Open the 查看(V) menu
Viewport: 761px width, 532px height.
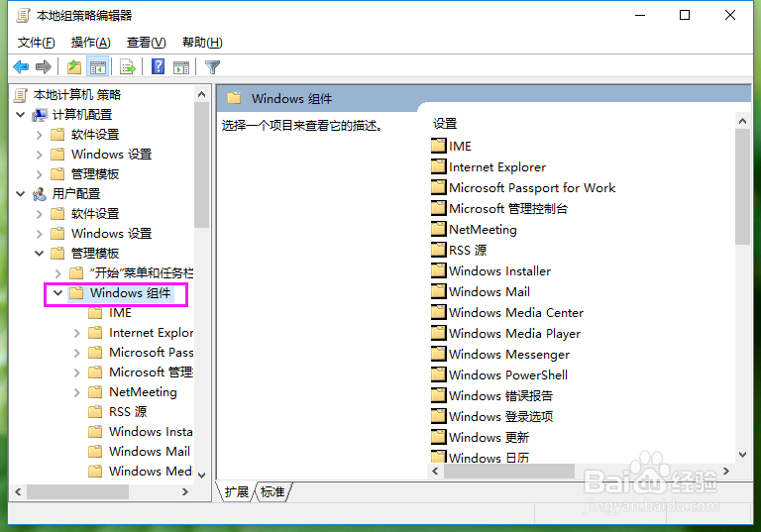pos(146,43)
